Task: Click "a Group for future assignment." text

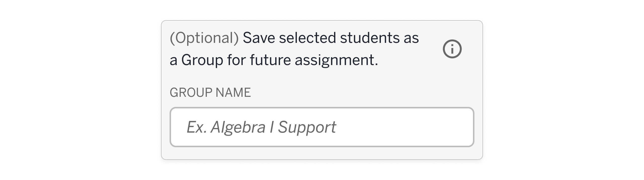Action: [274, 60]
